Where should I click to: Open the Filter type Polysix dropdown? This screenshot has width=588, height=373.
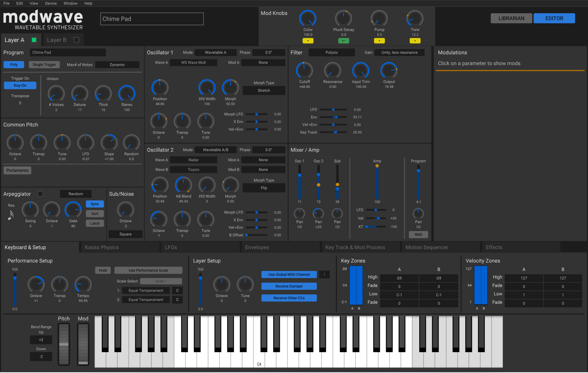pos(332,52)
